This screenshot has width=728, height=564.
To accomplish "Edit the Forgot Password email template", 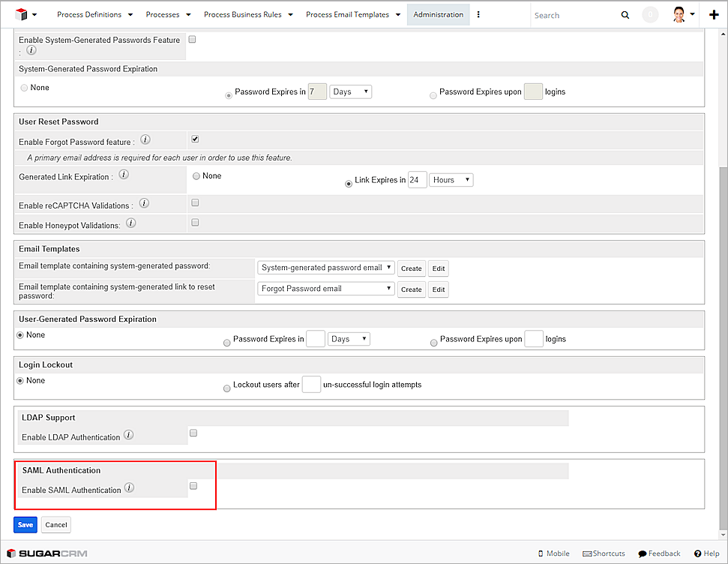I will 439,289.
